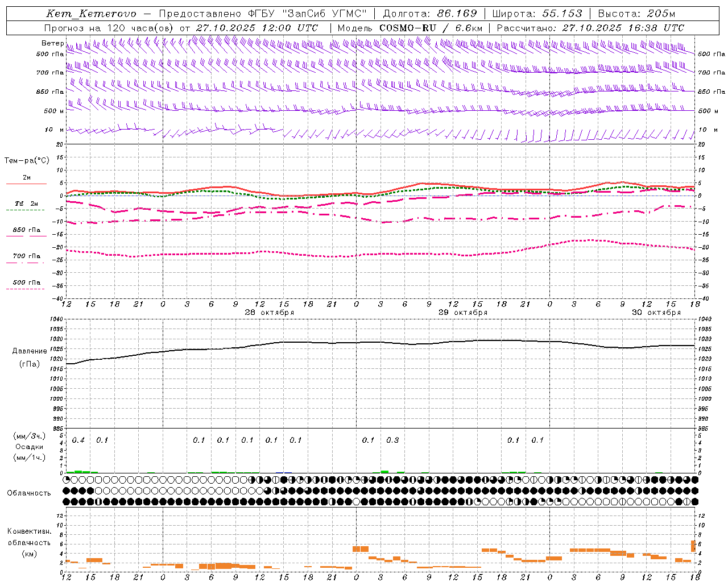
Task: Click the Td 2м legend entry
Action: [26, 203]
